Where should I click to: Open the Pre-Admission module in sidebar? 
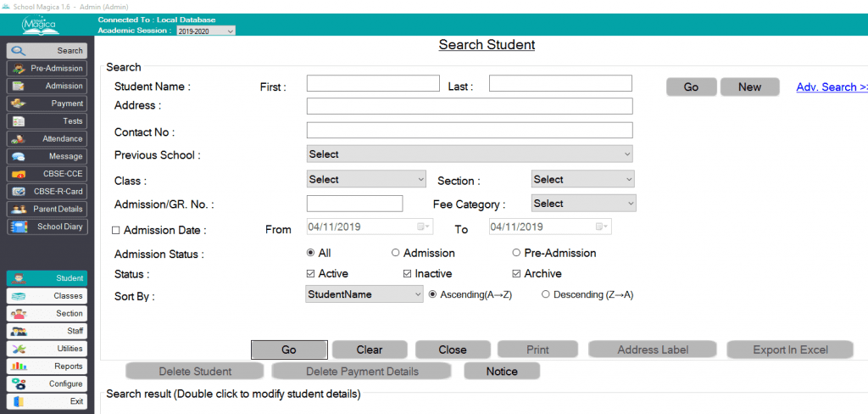pyautogui.click(x=47, y=69)
